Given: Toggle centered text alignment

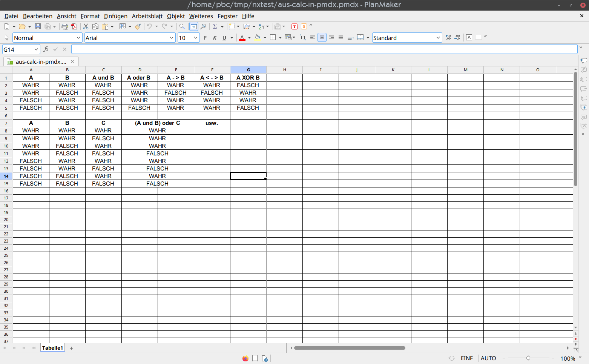Looking at the screenshot, I should [322, 38].
